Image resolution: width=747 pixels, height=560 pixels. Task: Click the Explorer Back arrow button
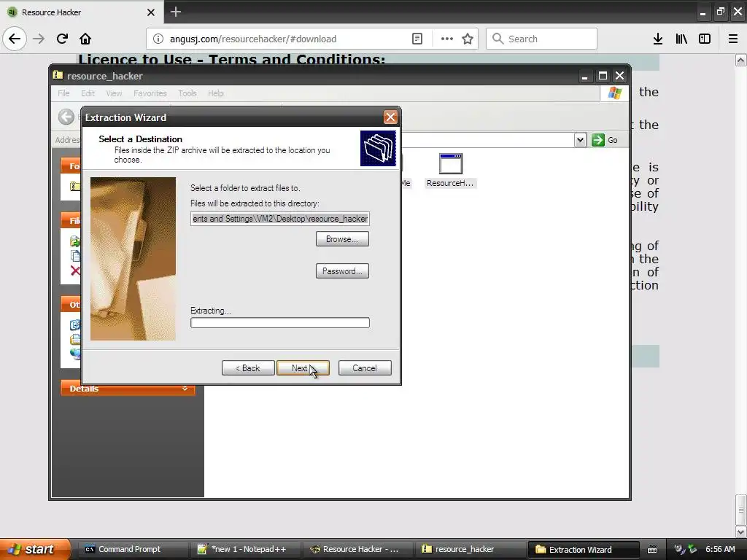66,117
